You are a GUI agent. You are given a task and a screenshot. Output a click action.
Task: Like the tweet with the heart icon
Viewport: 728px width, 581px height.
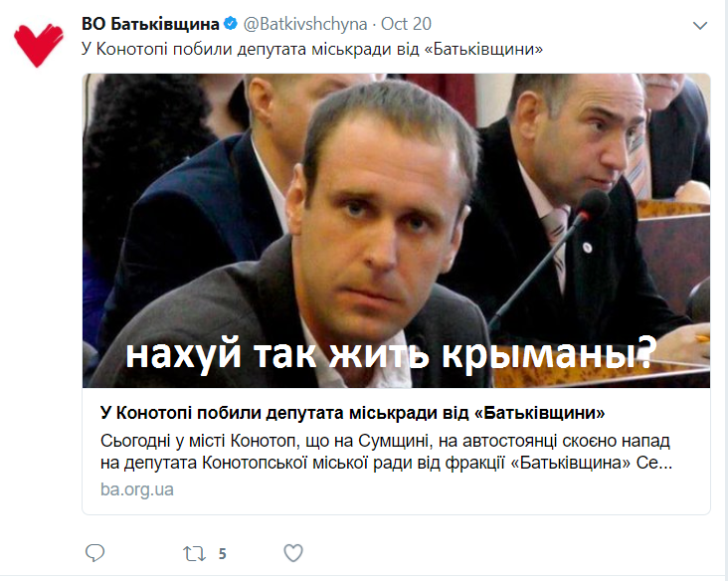[x=293, y=553]
